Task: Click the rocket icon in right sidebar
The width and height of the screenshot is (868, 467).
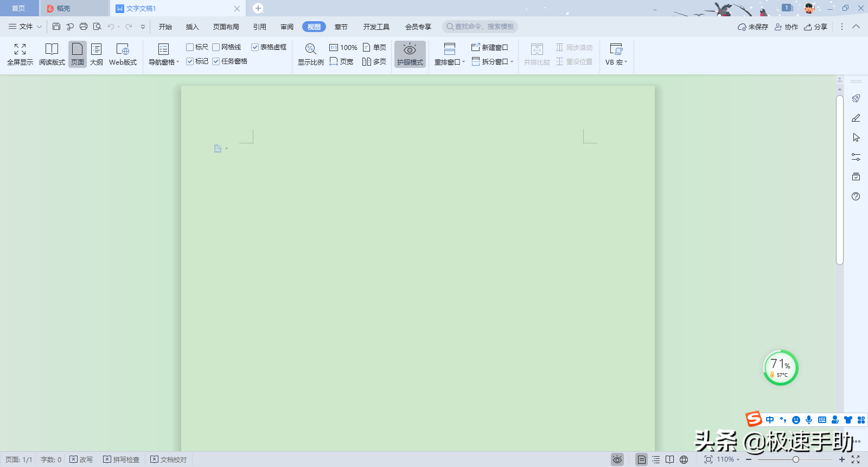Action: 856,98
